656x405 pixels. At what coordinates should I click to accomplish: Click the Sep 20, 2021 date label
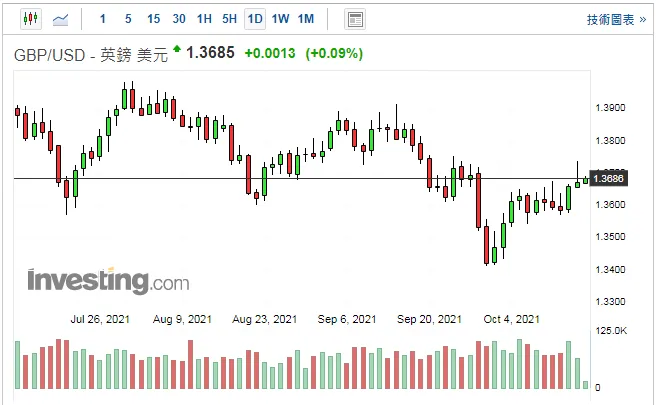[x=429, y=319]
